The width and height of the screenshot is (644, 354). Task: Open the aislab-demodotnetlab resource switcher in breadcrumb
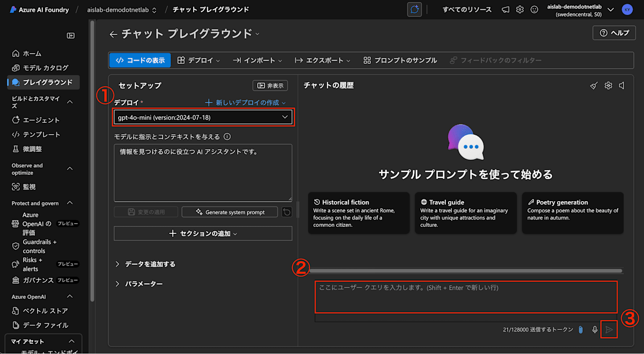[x=122, y=10]
